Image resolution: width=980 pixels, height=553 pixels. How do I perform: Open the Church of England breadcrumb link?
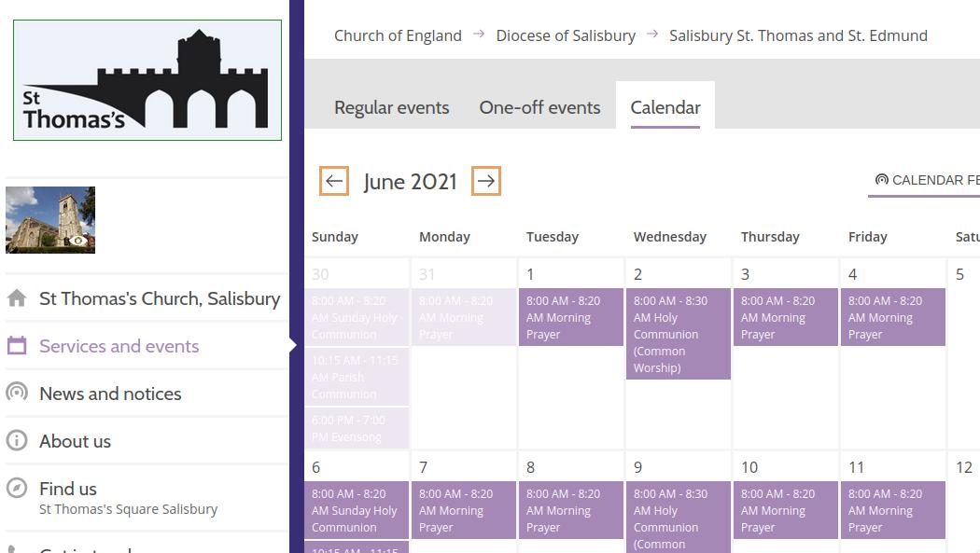(398, 35)
